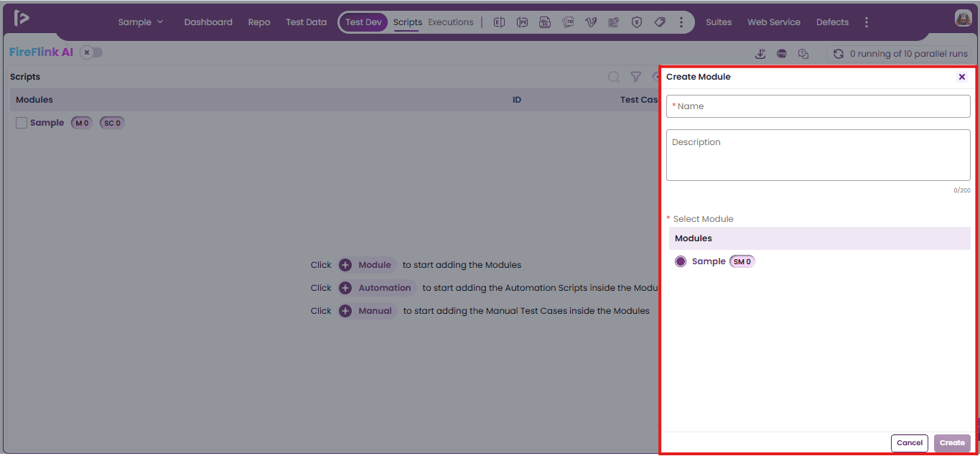The height and width of the screenshot is (456, 980).
Task: Select the Sample radio button under Modules
Action: coord(681,261)
